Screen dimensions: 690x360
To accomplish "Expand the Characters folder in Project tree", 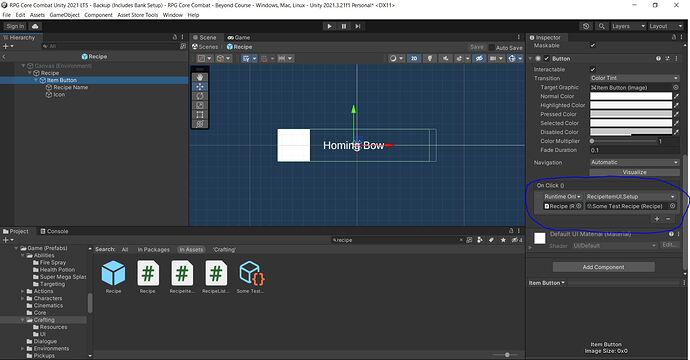I will point(22,298).
